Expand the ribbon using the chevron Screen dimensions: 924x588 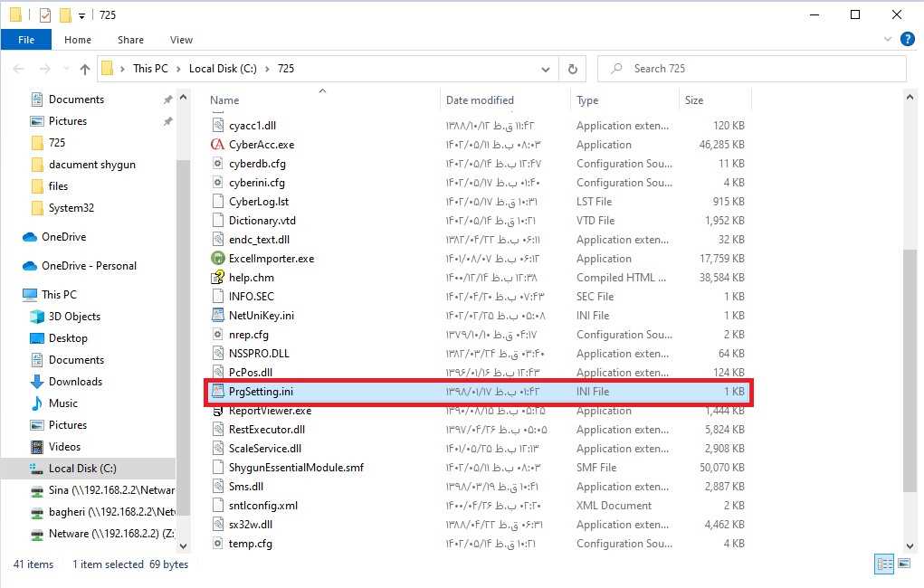887,40
